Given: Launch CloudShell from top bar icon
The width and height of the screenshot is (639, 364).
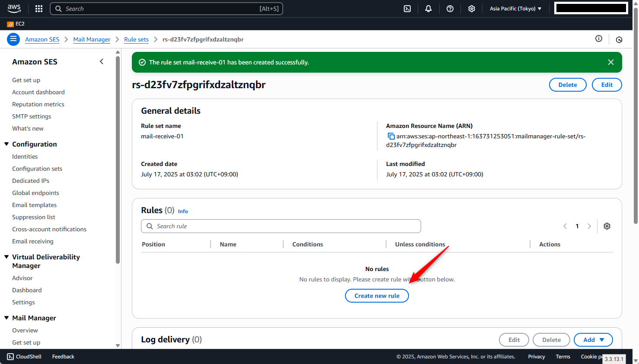Looking at the screenshot, I should (x=407, y=9).
